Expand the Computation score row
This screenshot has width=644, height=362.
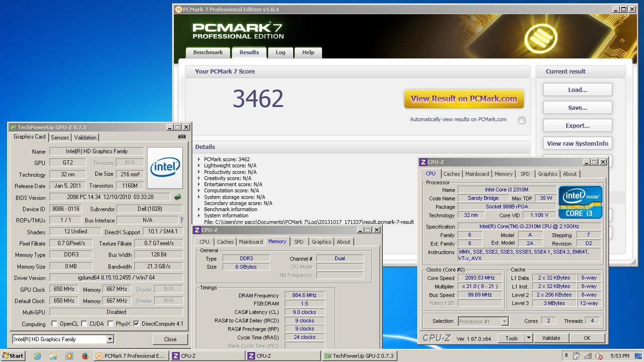[199, 190]
